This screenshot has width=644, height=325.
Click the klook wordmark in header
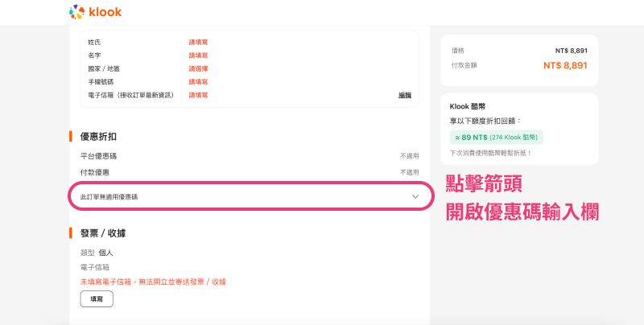click(105, 12)
